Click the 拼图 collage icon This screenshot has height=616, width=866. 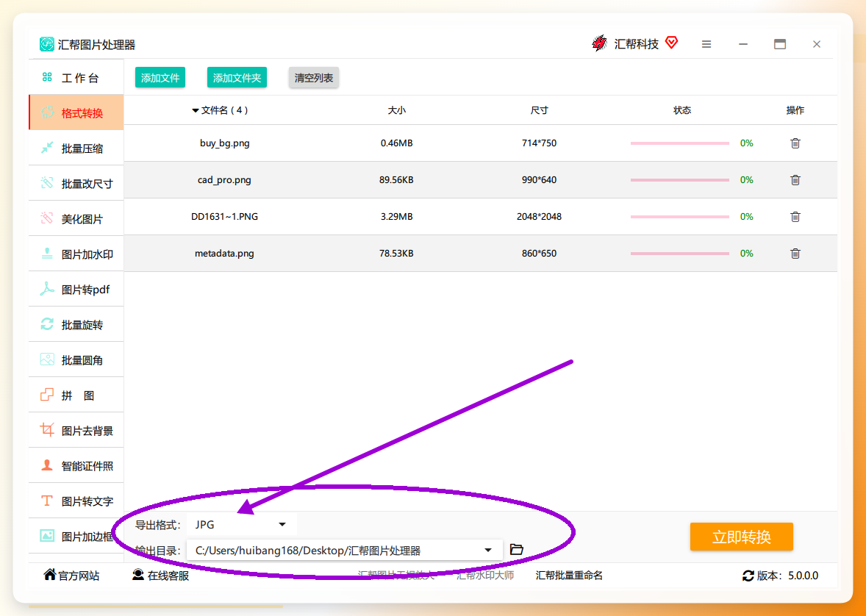pyautogui.click(x=47, y=395)
